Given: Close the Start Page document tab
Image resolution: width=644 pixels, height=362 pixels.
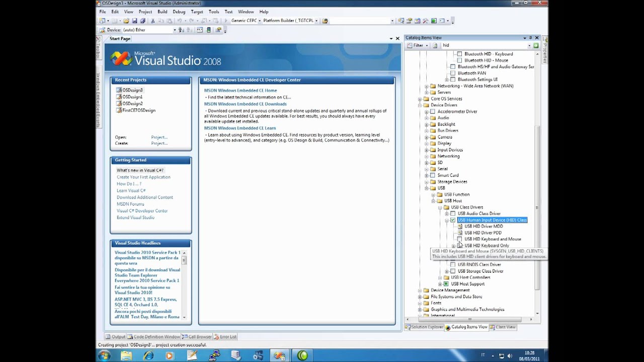Looking at the screenshot, I should pos(397,38).
